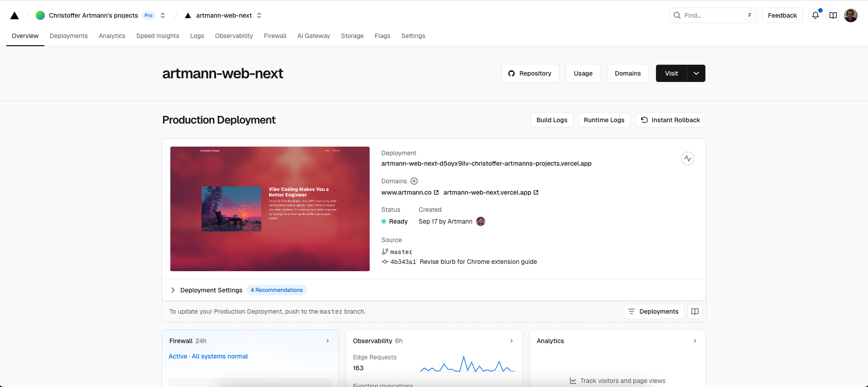Click the 4 Recommendations badge

[277, 290]
